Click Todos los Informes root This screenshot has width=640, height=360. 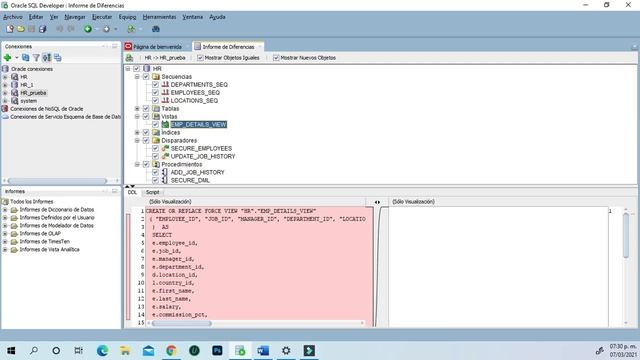31,202
